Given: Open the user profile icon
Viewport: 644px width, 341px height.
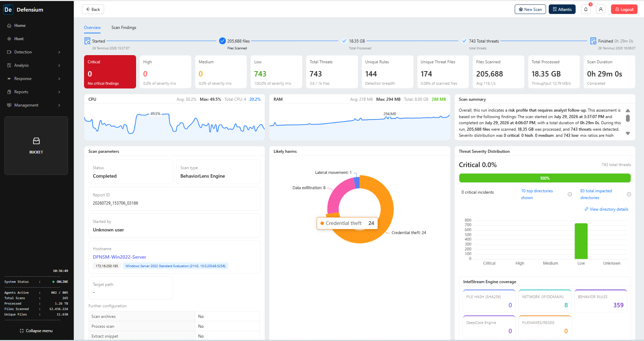Looking at the screenshot, I should 601,10.
